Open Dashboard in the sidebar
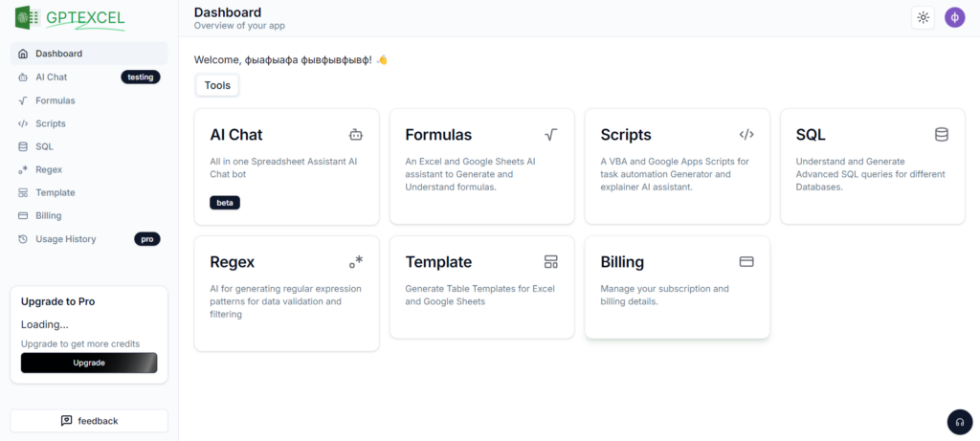This screenshot has width=980, height=441. pos(89,54)
